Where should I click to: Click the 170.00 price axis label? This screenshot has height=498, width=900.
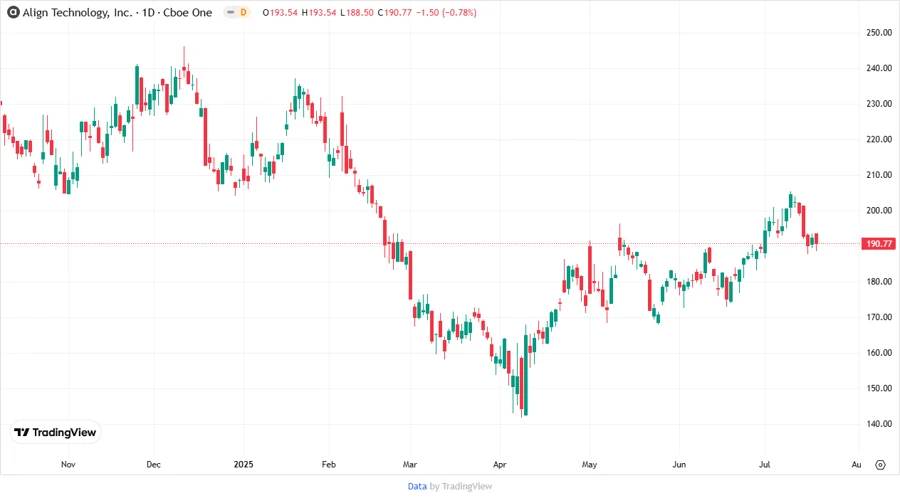(x=879, y=317)
